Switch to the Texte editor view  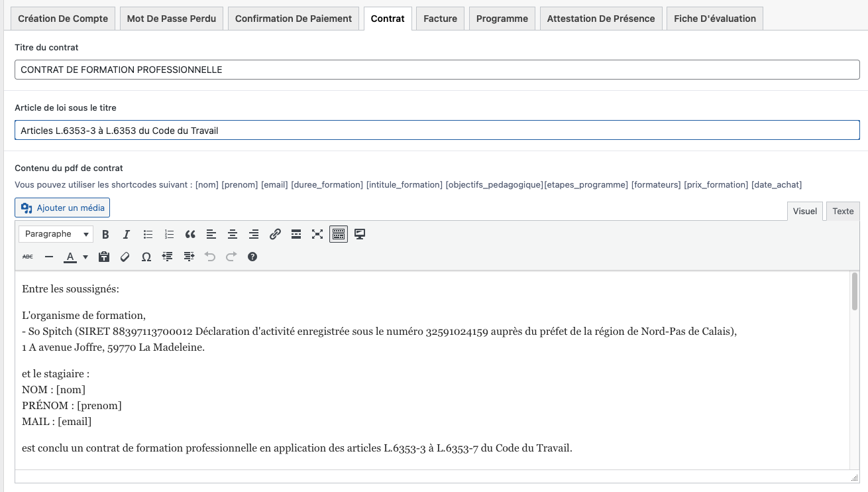pos(842,211)
